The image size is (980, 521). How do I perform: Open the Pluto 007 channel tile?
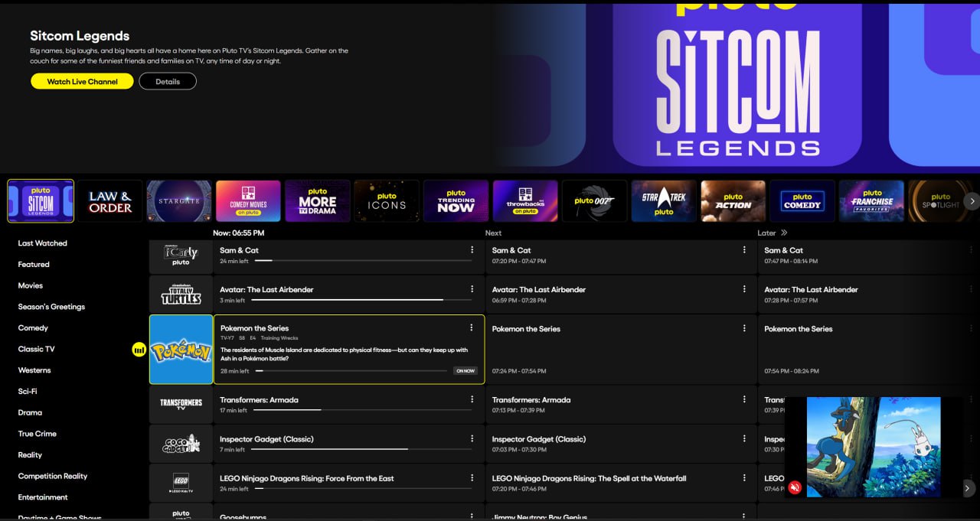click(594, 201)
